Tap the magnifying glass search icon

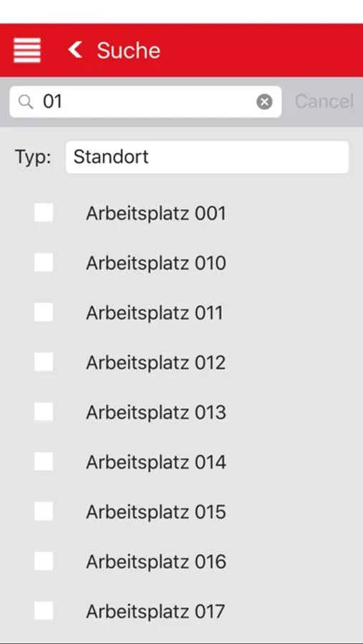[x=26, y=102]
